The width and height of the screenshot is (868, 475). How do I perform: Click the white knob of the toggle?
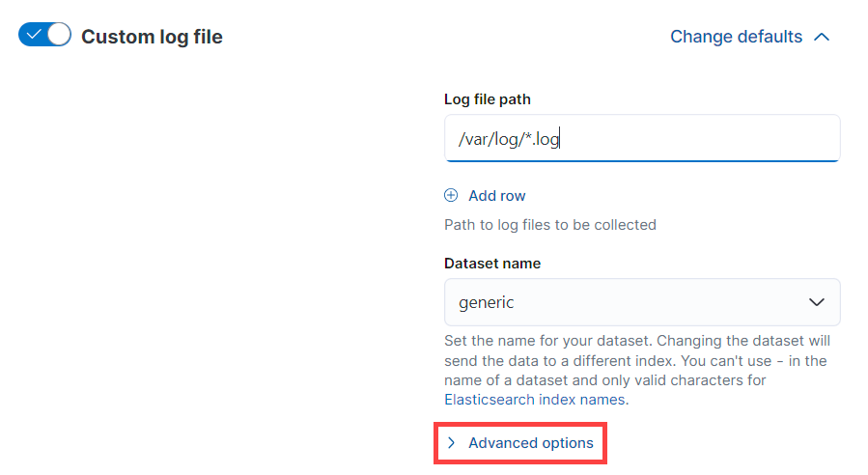(58, 36)
